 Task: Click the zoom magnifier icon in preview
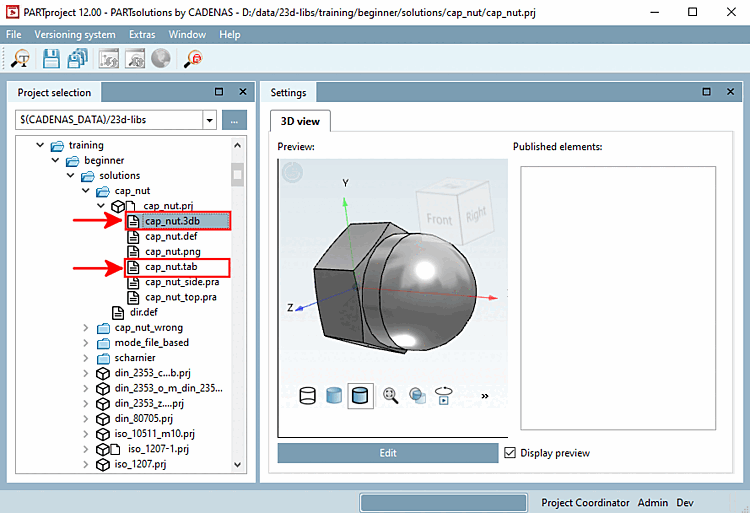click(390, 395)
